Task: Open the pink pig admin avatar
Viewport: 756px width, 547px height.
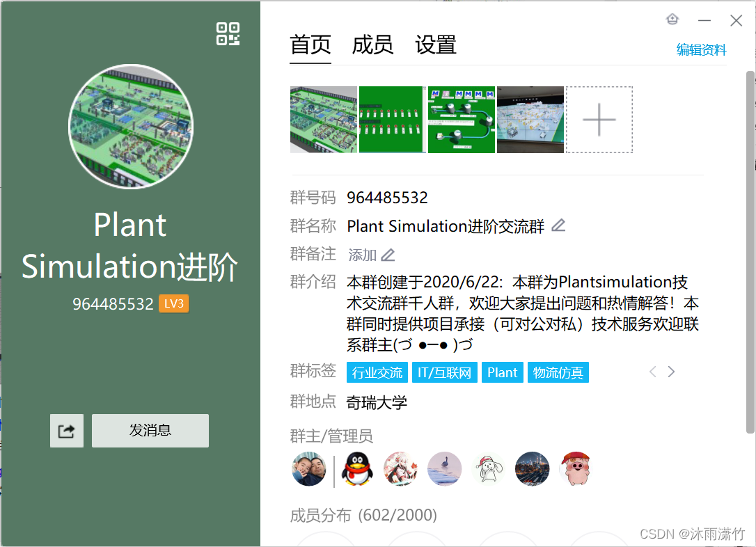Action: (x=576, y=468)
